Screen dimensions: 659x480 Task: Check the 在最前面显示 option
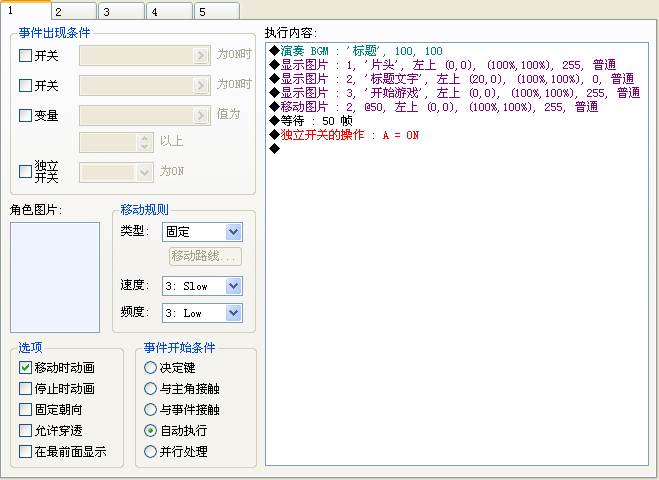click(x=25, y=451)
